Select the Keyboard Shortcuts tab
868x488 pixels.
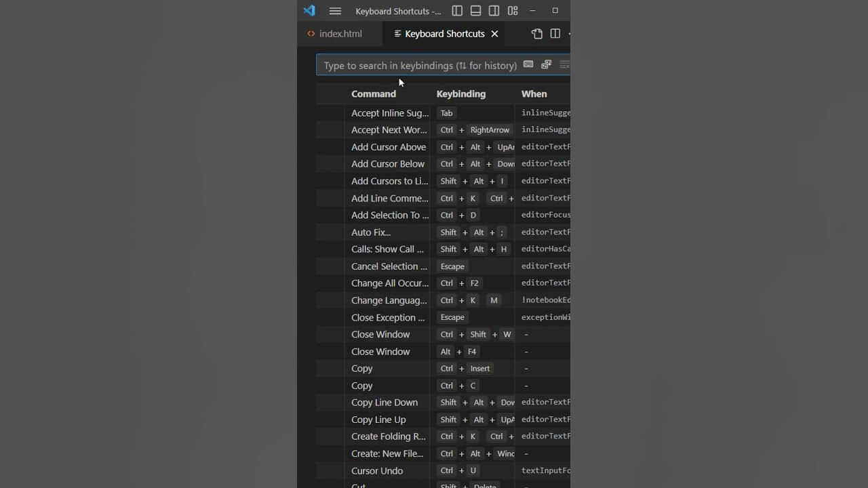[x=444, y=34]
